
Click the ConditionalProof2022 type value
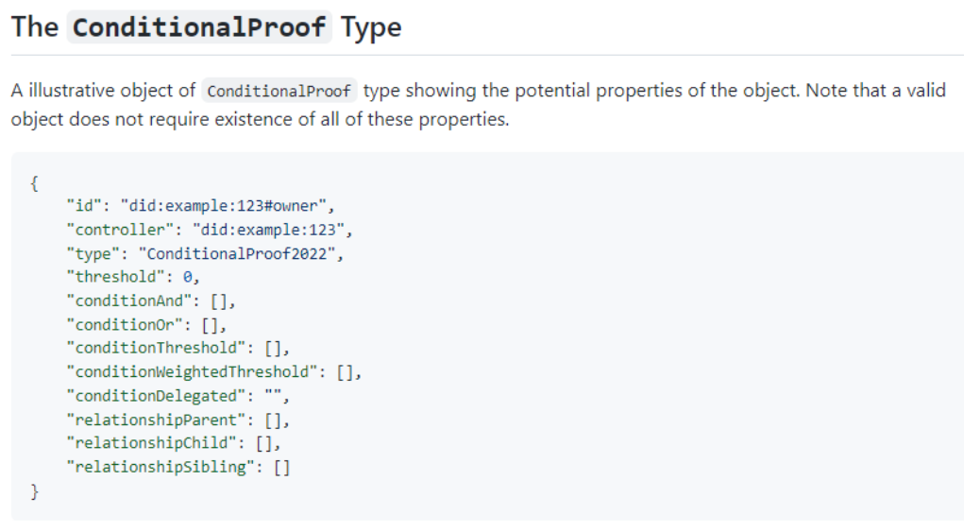point(237,253)
